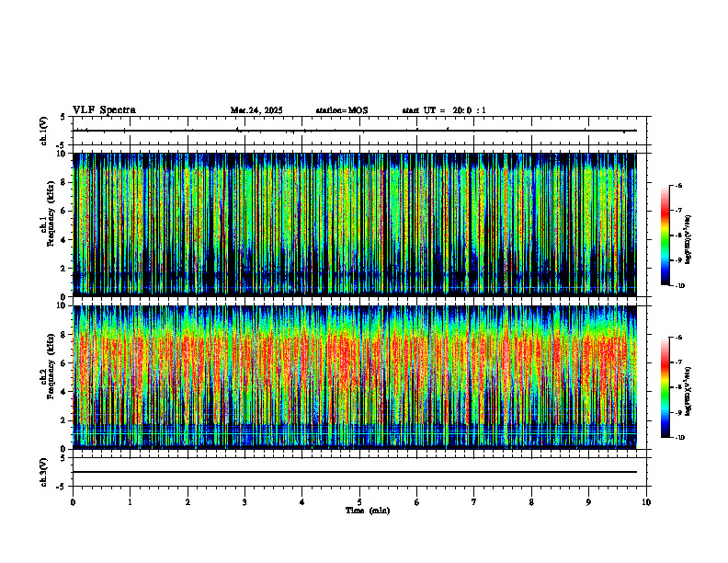This screenshot has width=728, height=563.
Task: Select the ch.1 "Frequency (kHz)" axis label
Action: coord(51,213)
